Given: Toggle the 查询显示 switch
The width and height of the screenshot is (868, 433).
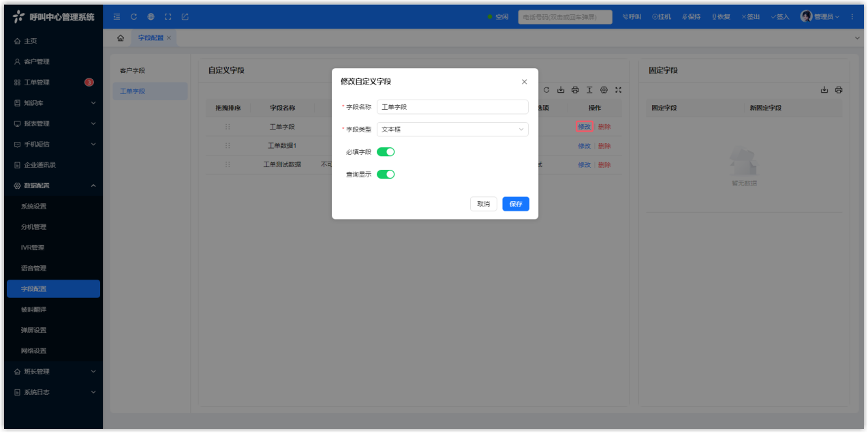Looking at the screenshot, I should pos(386,175).
